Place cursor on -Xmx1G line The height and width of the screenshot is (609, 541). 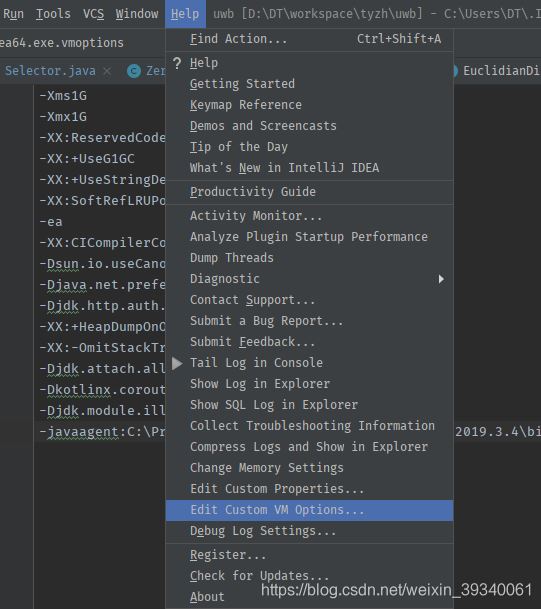coord(63,117)
